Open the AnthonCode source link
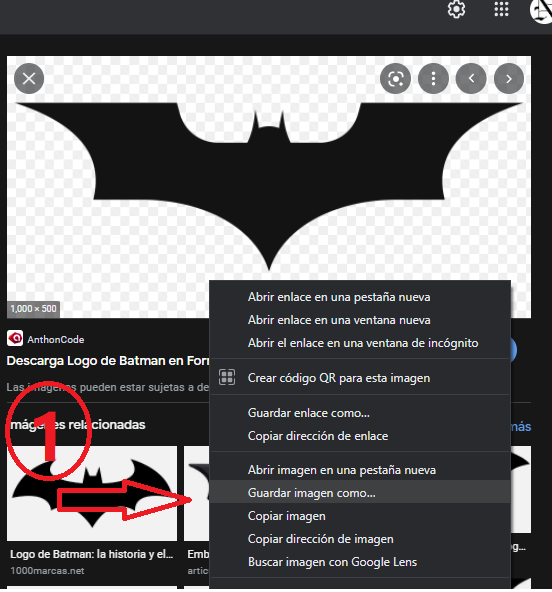Image resolution: width=552 pixels, height=592 pixels. tap(56, 339)
